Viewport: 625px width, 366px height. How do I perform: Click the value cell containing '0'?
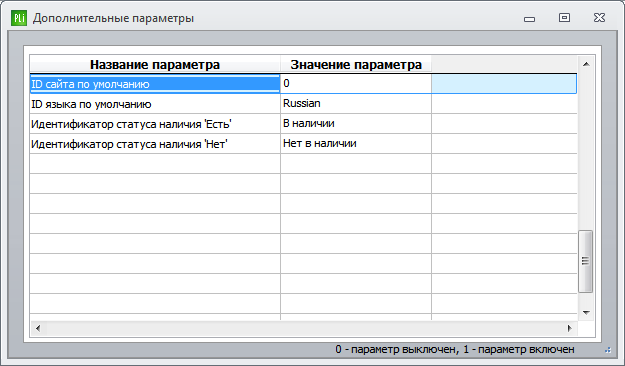356,84
